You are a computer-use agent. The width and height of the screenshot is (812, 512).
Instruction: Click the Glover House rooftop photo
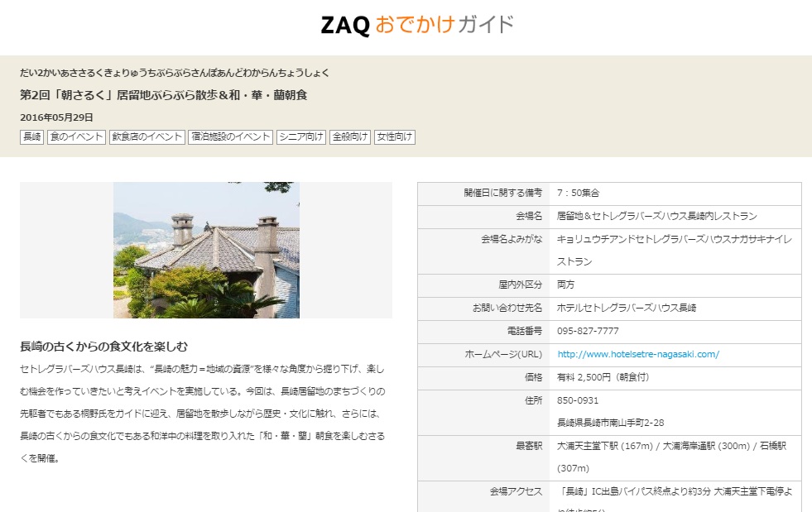[206, 251]
